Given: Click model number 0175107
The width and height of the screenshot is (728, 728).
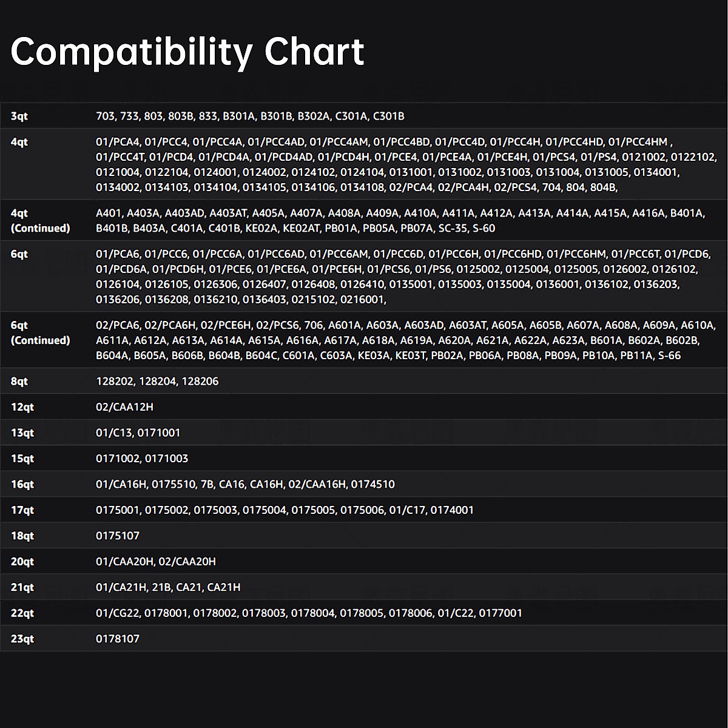Looking at the screenshot, I should tap(118, 536).
